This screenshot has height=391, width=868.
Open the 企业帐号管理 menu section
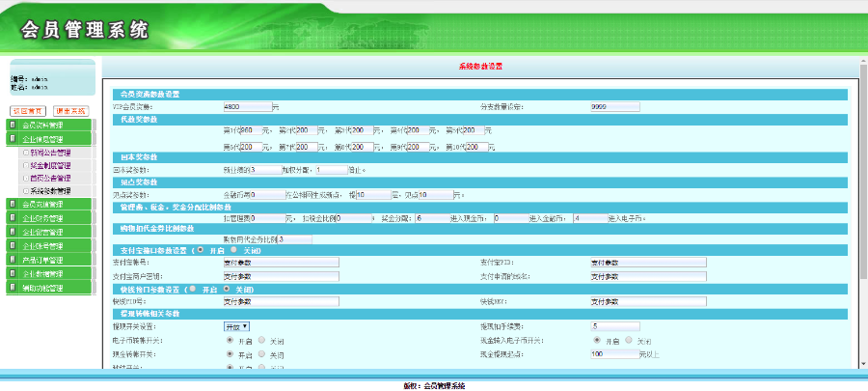click(49, 246)
